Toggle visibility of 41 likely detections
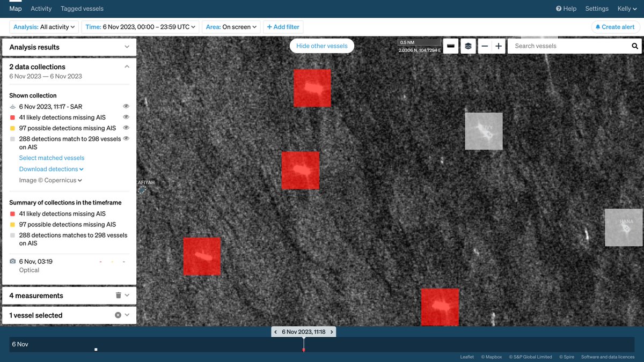The width and height of the screenshot is (644, 362). (x=126, y=117)
